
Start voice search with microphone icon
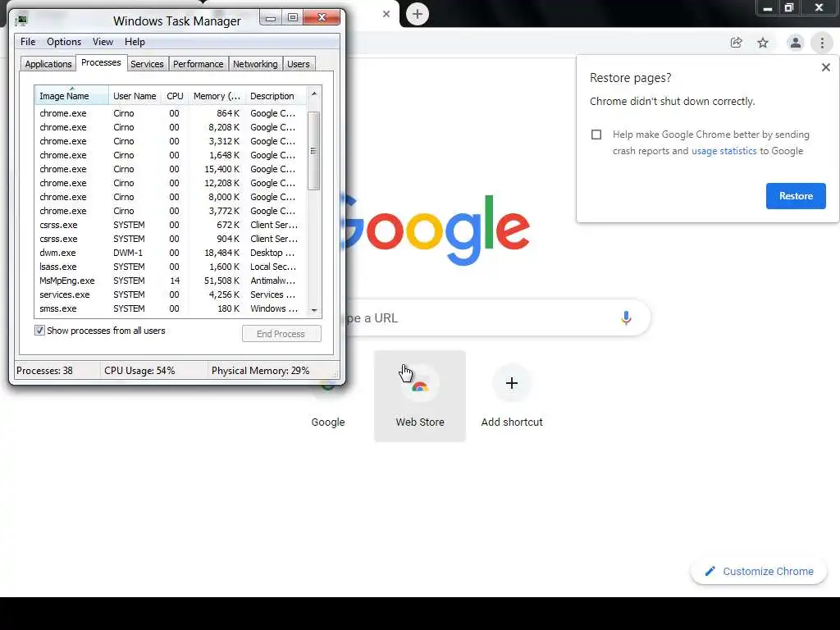point(626,317)
